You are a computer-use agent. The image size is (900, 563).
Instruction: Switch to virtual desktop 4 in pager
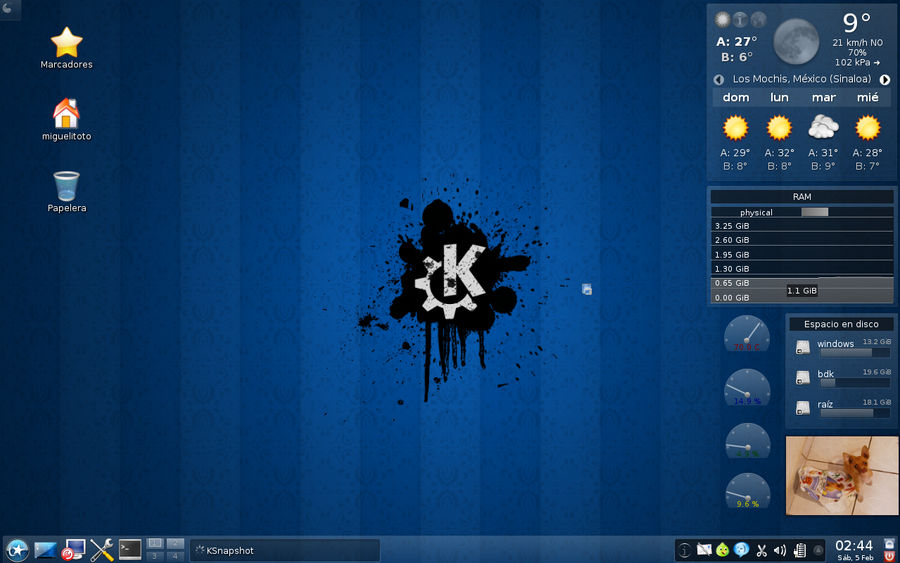click(x=175, y=556)
